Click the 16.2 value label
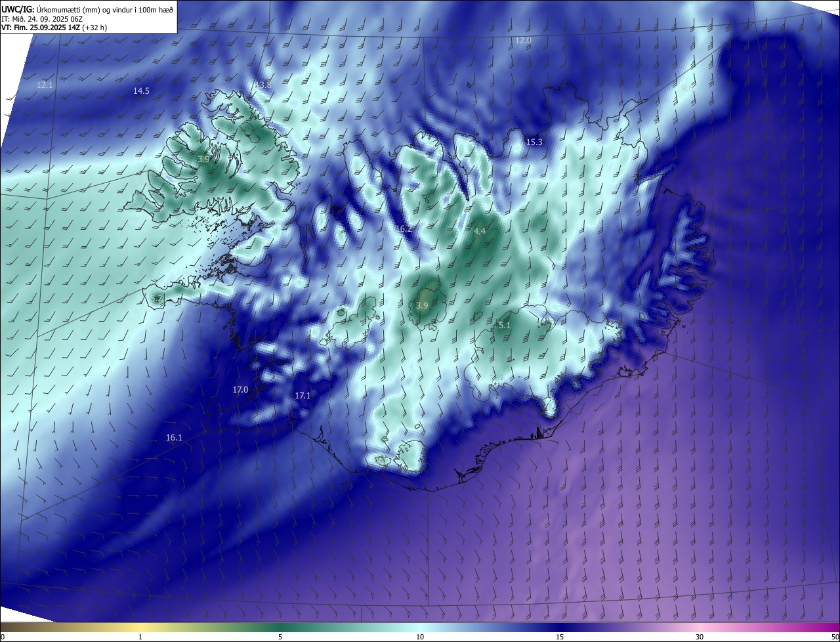This screenshot has height=642, width=840. click(404, 229)
